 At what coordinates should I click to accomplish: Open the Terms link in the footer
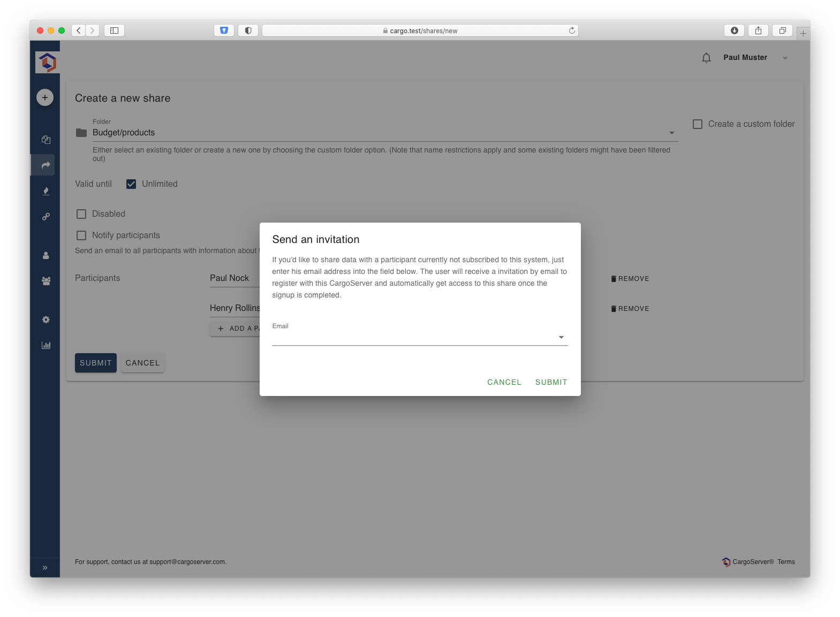tap(786, 562)
